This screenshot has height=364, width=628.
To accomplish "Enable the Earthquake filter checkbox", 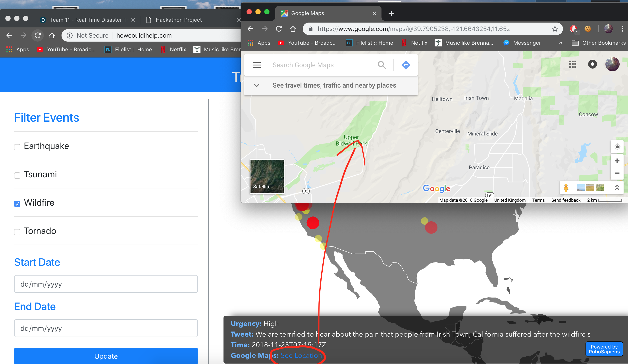I will click(17, 147).
